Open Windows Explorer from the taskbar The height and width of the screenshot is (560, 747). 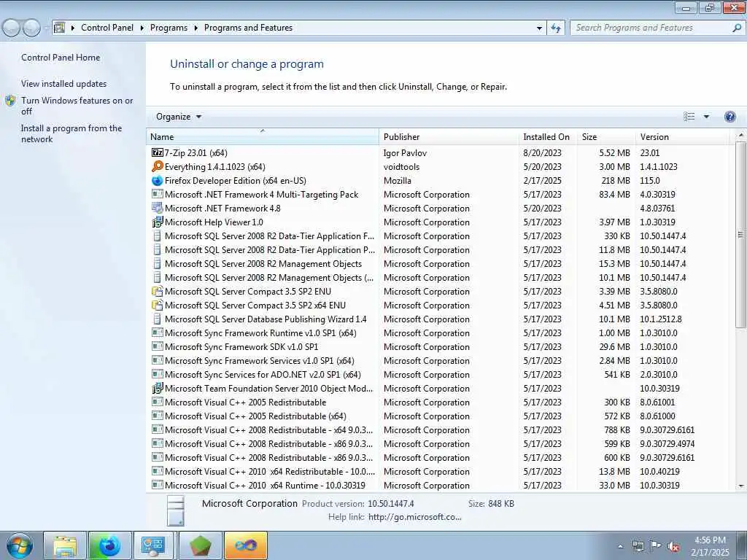(65, 545)
